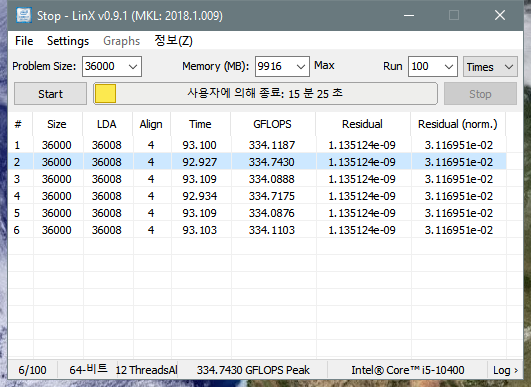Sort by the Residual (norm.) column header
531x387 pixels.
click(458, 124)
